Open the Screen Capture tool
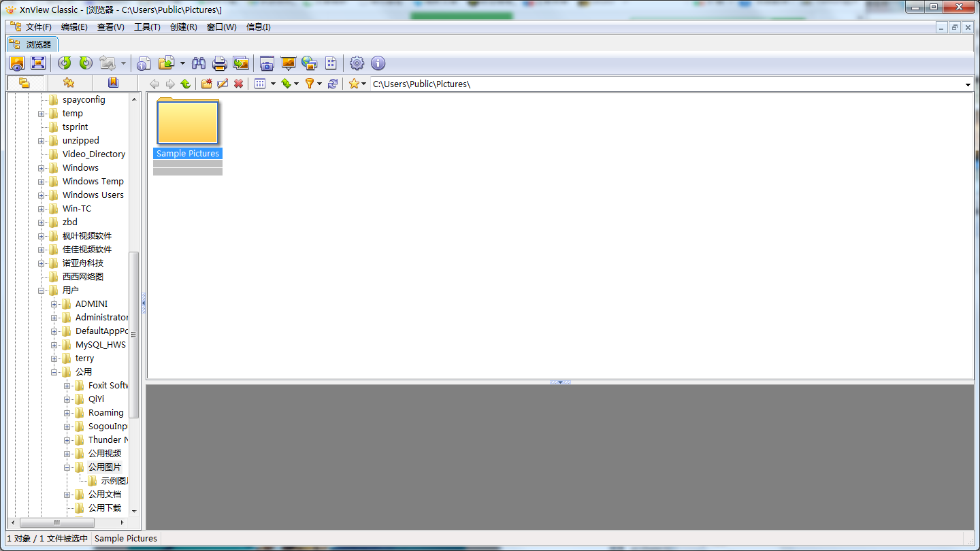This screenshot has width=980, height=551. [x=265, y=63]
